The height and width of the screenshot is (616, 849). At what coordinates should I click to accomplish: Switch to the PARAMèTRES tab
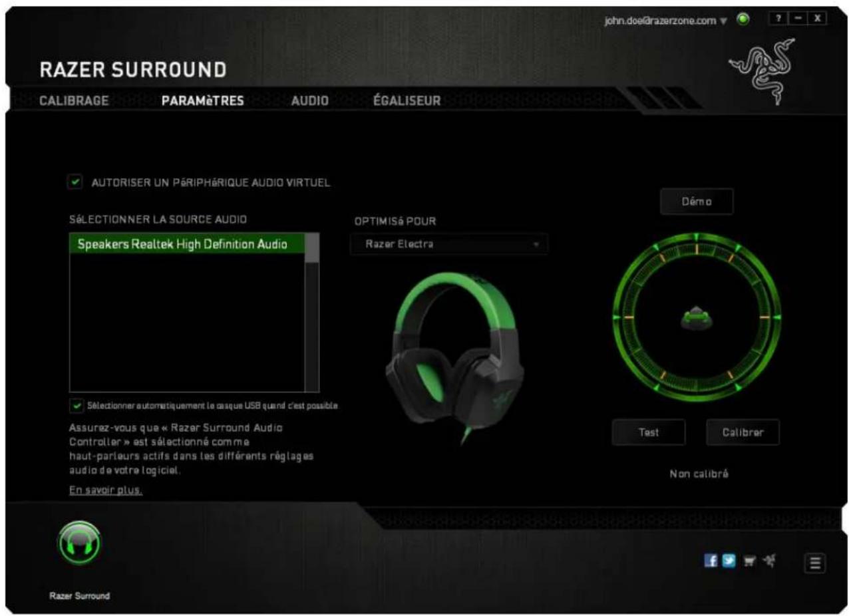coord(202,100)
